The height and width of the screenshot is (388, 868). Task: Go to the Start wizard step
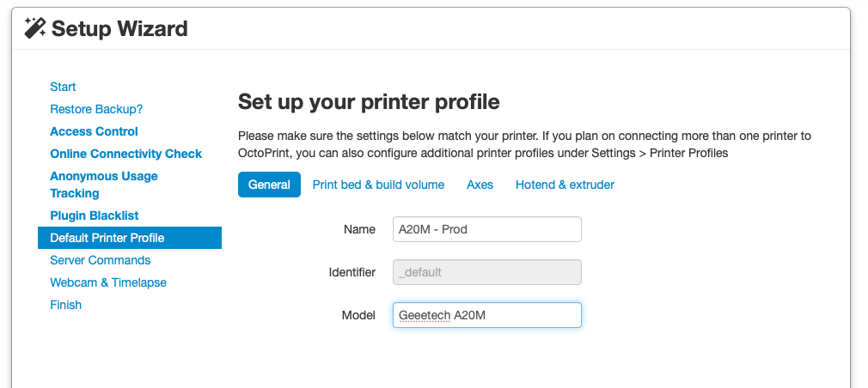(63, 87)
